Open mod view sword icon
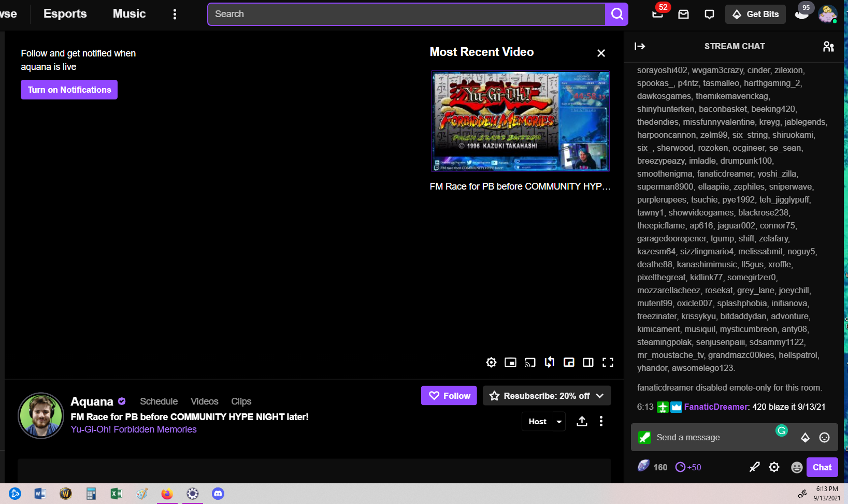Screen dimensions: 848x504 (x=754, y=467)
